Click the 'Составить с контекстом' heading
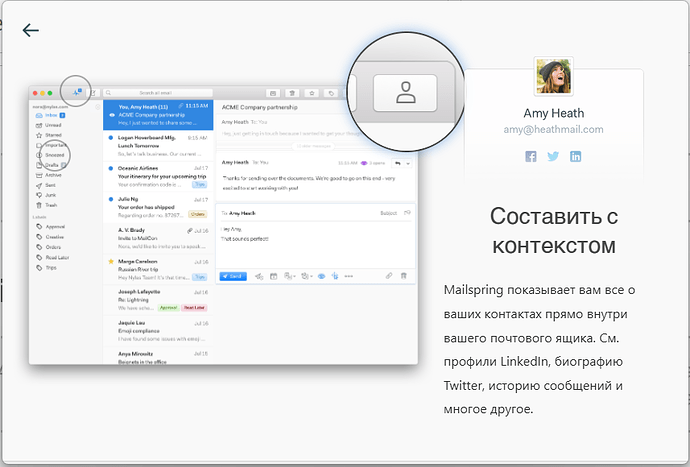This screenshot has width=690, height=467. point(554,231)
